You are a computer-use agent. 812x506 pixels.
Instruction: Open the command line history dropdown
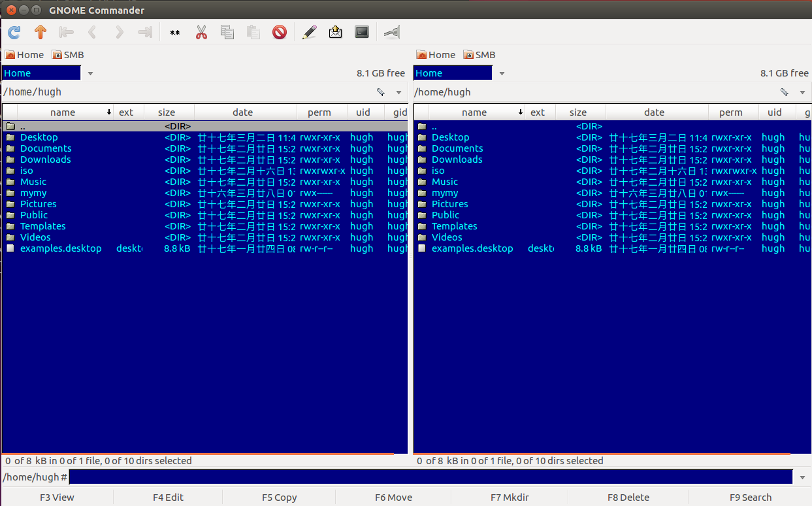[803, 477]
